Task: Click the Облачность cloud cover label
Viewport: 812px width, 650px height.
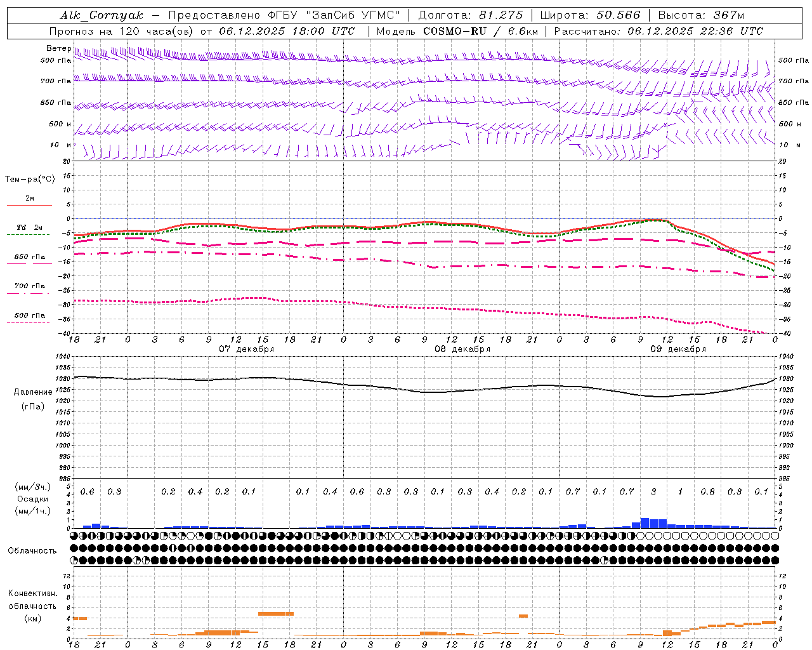Action: point(32,550)
